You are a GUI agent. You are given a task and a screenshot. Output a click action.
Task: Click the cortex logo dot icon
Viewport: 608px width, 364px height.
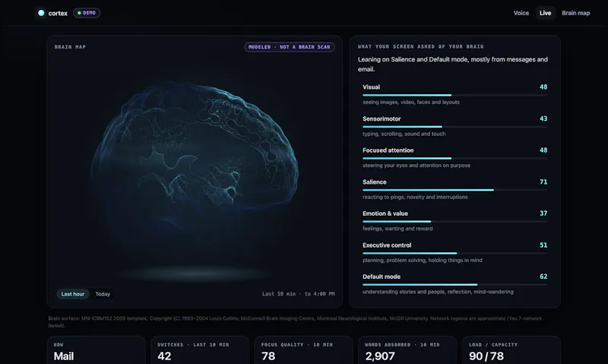pos(41,13)
